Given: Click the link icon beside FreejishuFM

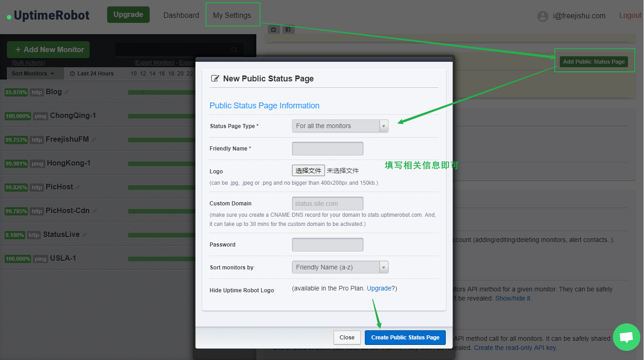Looking at the screenshot, I should [x=94, y=140].
